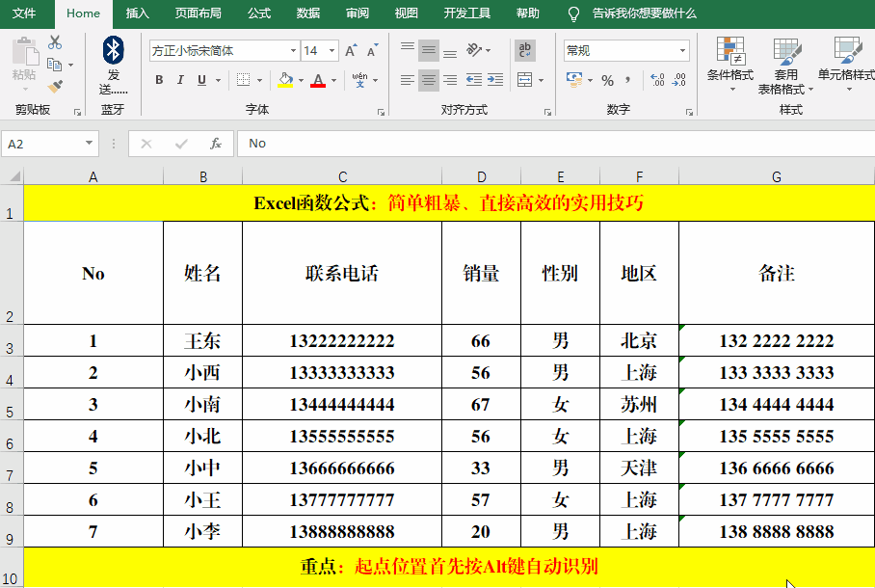875x588 pixels.
Task: Switch to the 数据 tab
Action: pos(308,13)
